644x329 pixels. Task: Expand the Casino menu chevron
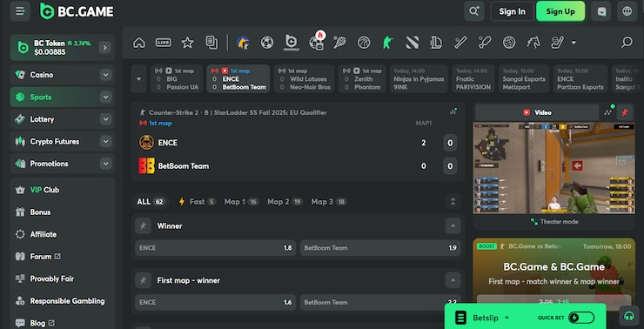coord(105,75)
